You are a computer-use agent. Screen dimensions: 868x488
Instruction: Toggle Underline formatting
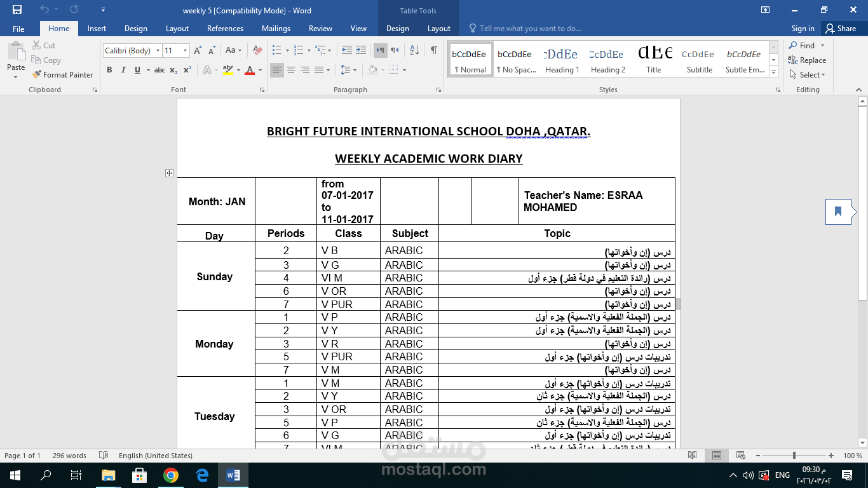[137, 70]
